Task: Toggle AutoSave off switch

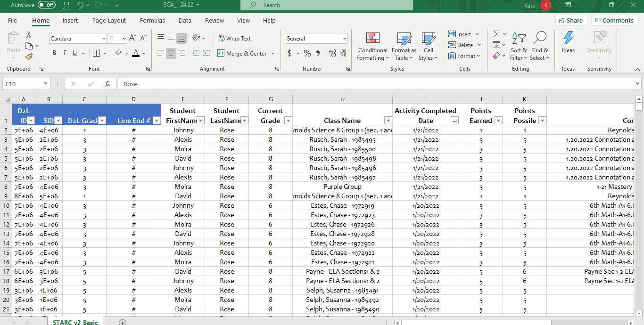Action: point(46,5)
